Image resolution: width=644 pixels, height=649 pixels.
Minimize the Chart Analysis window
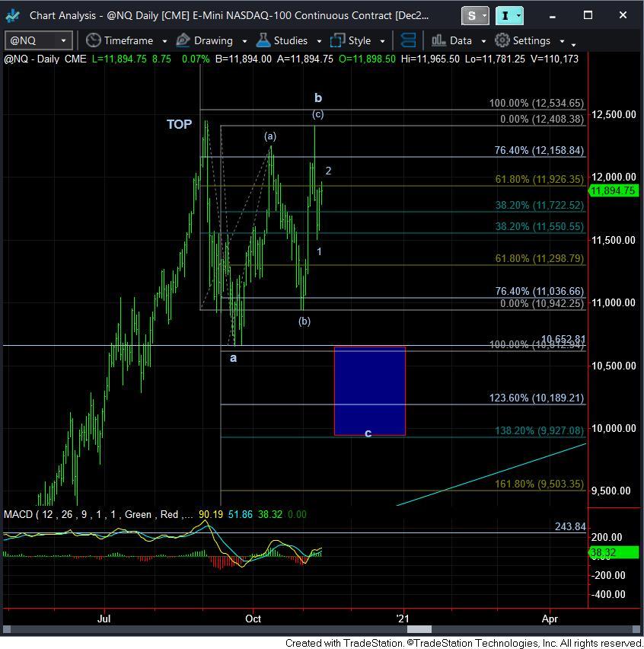(552, 16)
